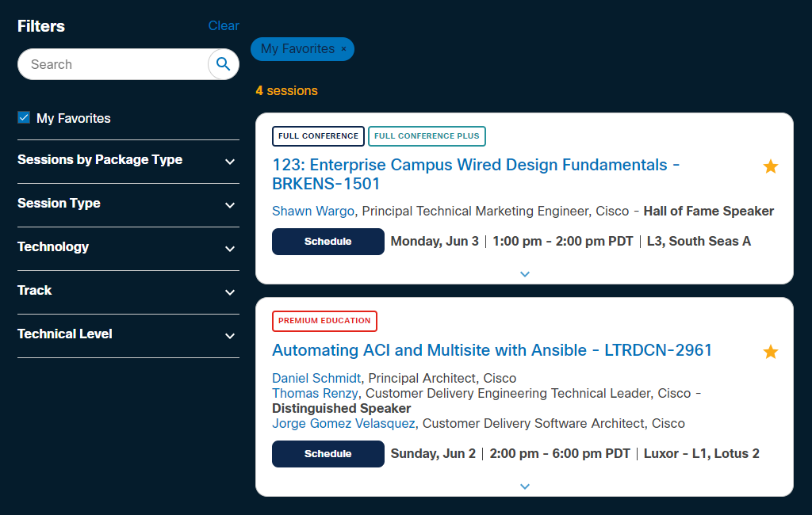Click the Full Conference Plus badge

[x=427, y=136]
